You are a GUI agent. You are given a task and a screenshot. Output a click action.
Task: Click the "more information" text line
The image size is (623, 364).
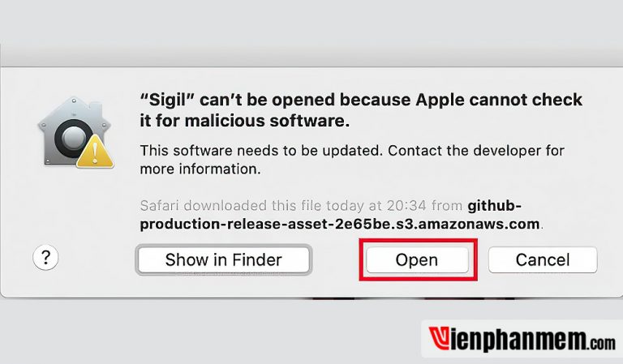pos(200,169)
